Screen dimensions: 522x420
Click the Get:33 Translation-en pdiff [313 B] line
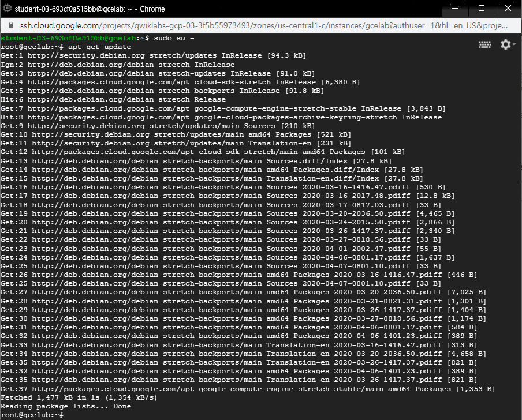pos(238,345)
